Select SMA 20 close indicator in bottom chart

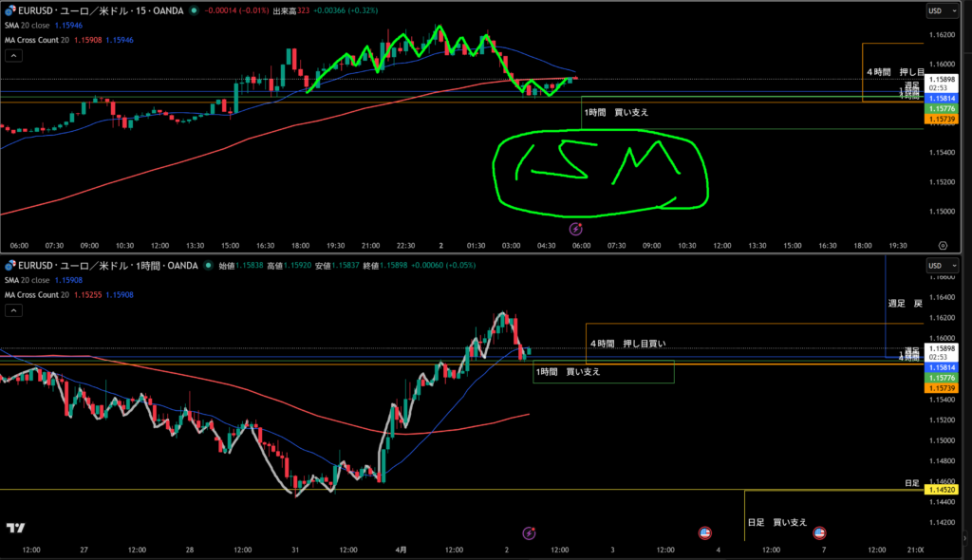28,280
